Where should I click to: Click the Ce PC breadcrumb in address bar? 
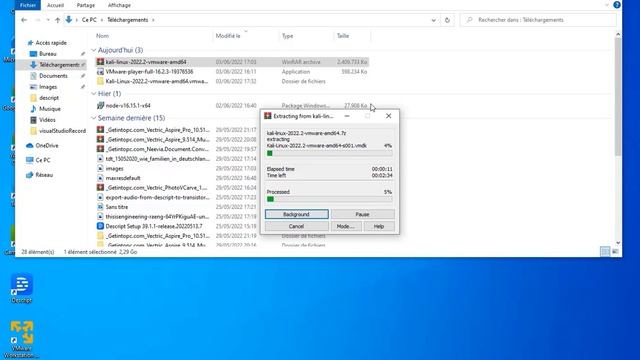89,20
